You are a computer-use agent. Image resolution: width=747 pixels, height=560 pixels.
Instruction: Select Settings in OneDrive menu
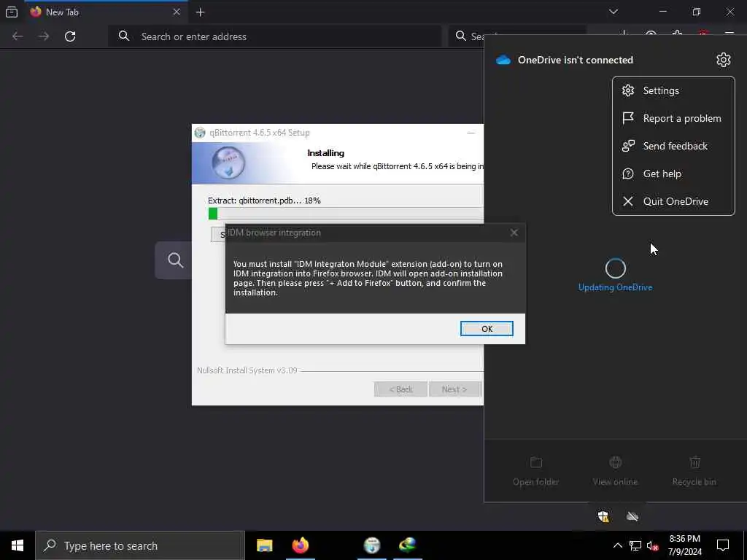[673, 90]
